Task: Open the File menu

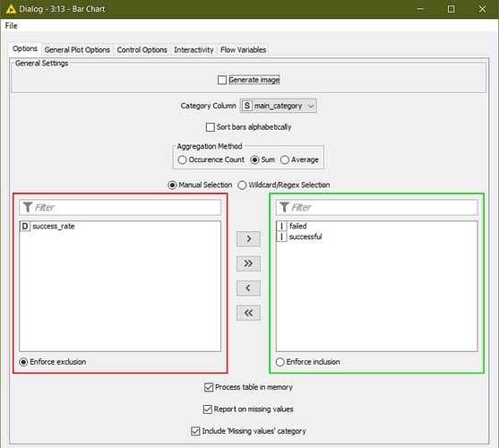Action: click(11, 26)
